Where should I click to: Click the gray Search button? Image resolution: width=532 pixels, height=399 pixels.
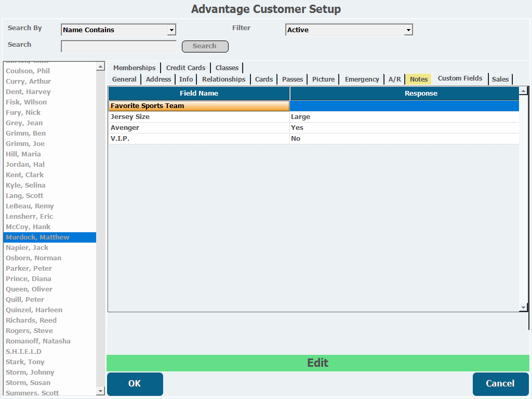click(205, 46)
